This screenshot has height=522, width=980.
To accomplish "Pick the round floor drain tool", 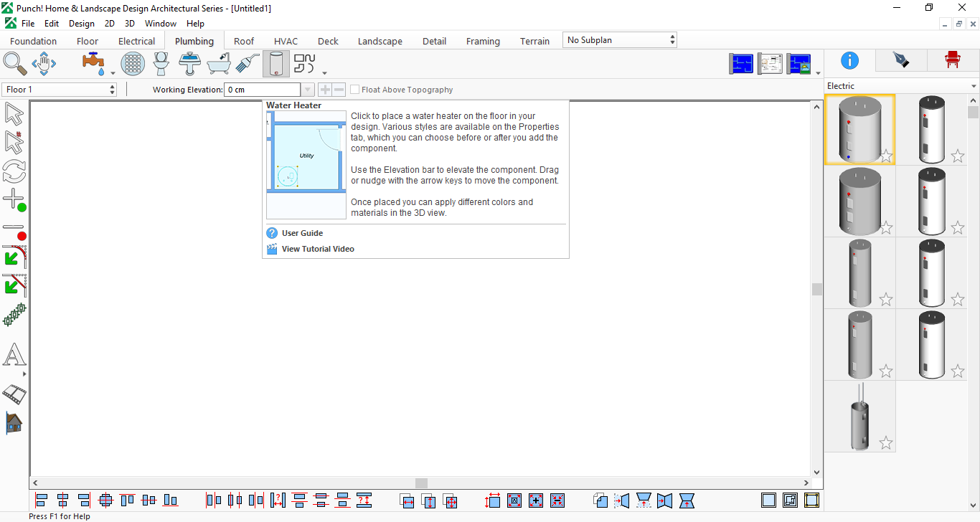I will click(x=133, y=63).
